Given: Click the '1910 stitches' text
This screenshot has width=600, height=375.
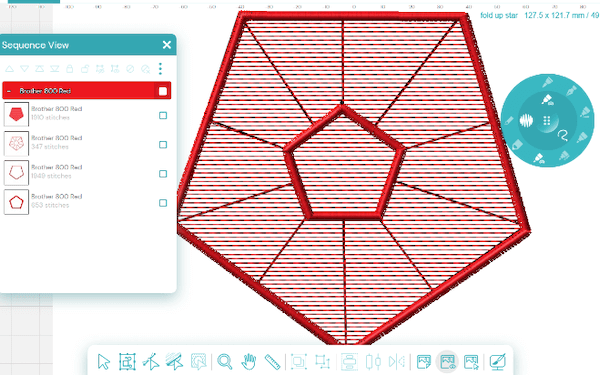Looking at the screenshot, I should point(51,117).
